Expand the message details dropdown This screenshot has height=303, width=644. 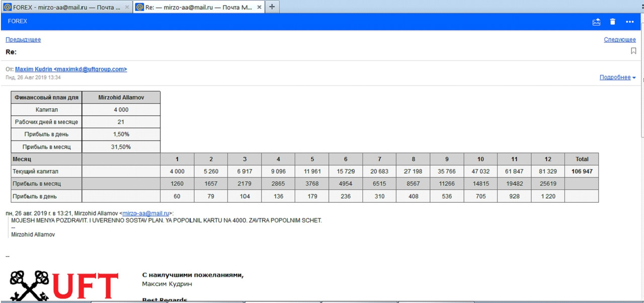[x=617, y=78]
